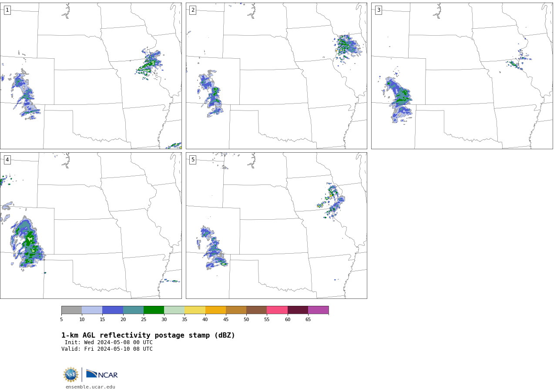
Task: Click the 1-km AGL reflectivity title
Action: [x=148, y=335]
